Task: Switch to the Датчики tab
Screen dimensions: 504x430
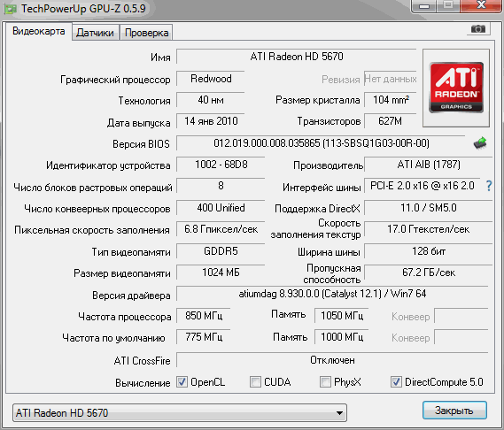Action: [95, 33]
